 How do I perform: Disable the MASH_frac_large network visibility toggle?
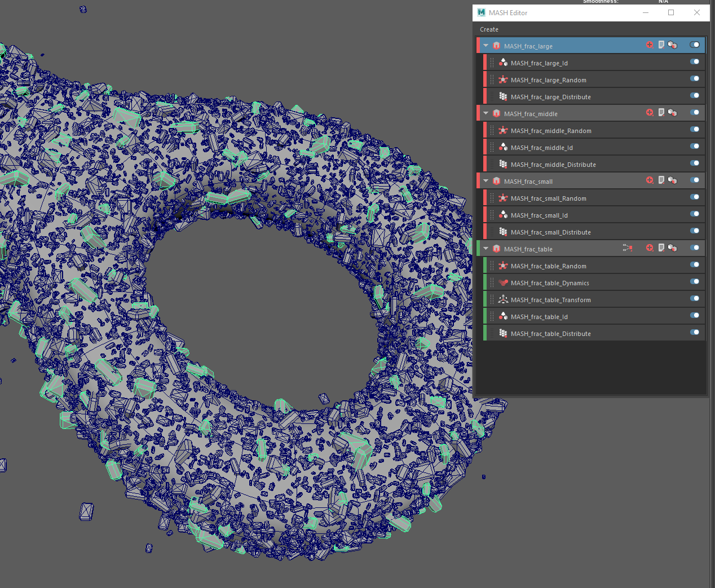[x=694, y=45]
